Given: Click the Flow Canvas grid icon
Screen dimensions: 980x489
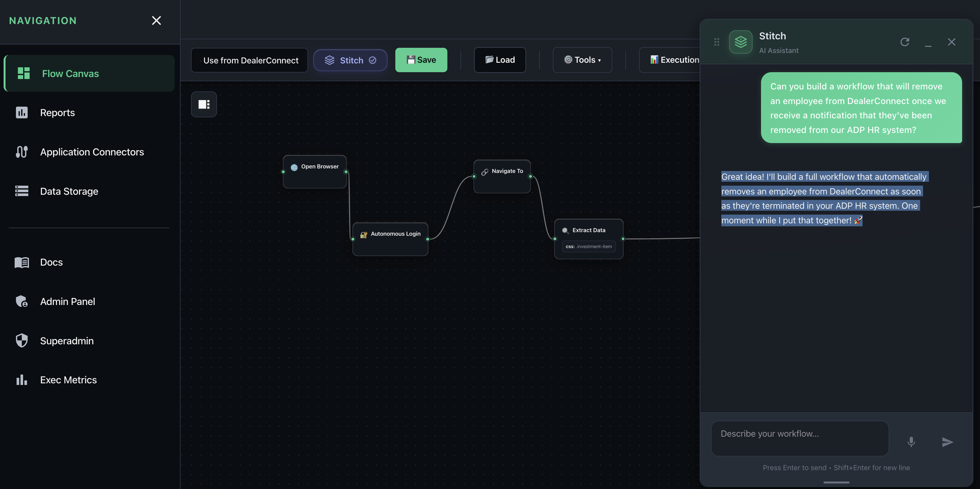Looking at the screenshot, I should (23, 73).
